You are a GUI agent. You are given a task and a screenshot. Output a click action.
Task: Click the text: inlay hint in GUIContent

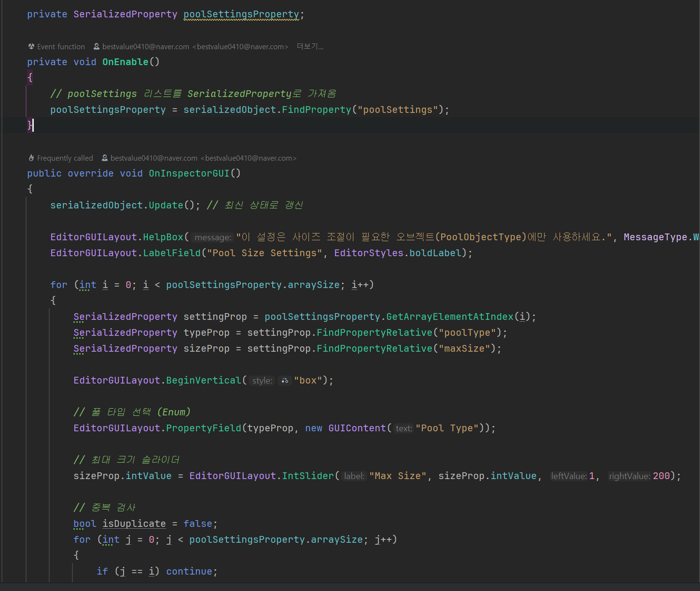click(404, 428)
